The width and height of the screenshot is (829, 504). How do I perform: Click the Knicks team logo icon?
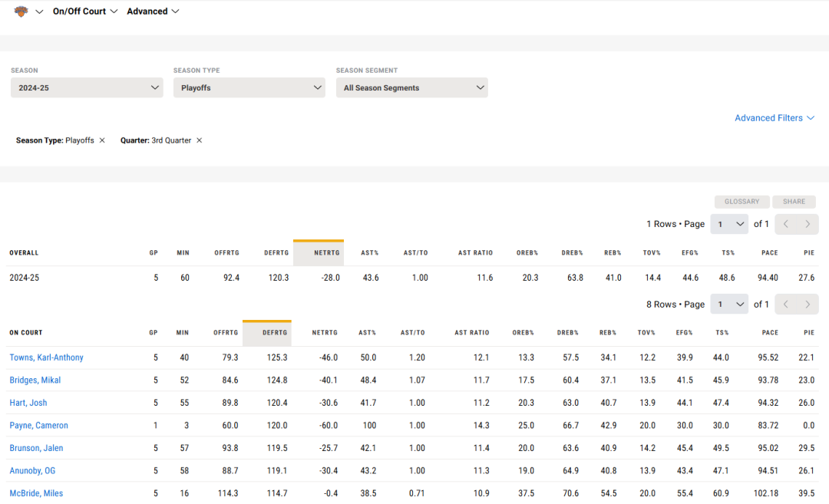tap(21, 12)
